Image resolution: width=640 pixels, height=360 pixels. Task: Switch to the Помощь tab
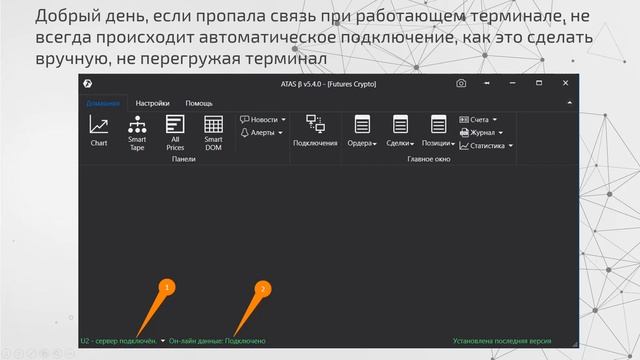point(199,103)
